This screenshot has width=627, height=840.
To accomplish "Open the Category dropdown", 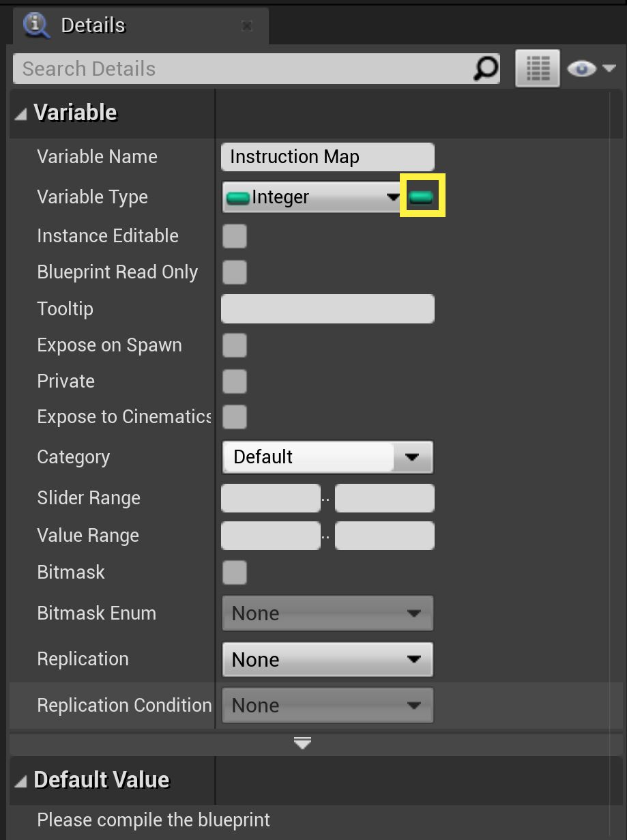I will 411,457.
